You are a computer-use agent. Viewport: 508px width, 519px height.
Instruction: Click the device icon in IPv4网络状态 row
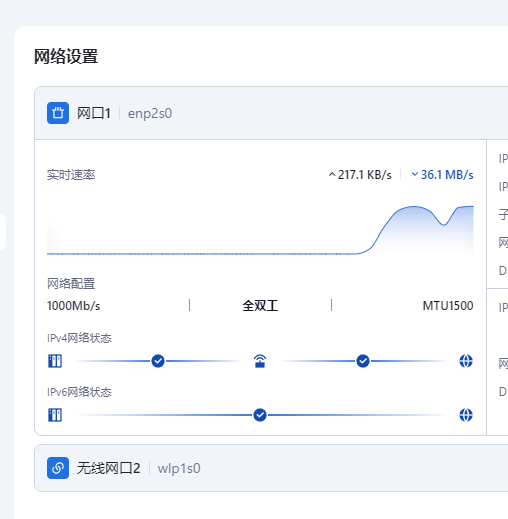(x=55, y=361)
